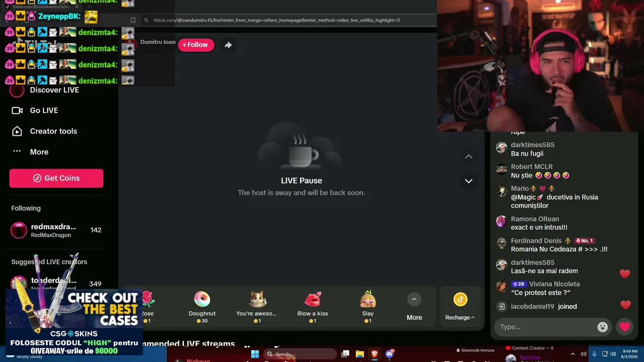Click the darktimes585 avatar beside 'Ba nu fugii'
Screen dimensions: 644x362
coord(502,147)
